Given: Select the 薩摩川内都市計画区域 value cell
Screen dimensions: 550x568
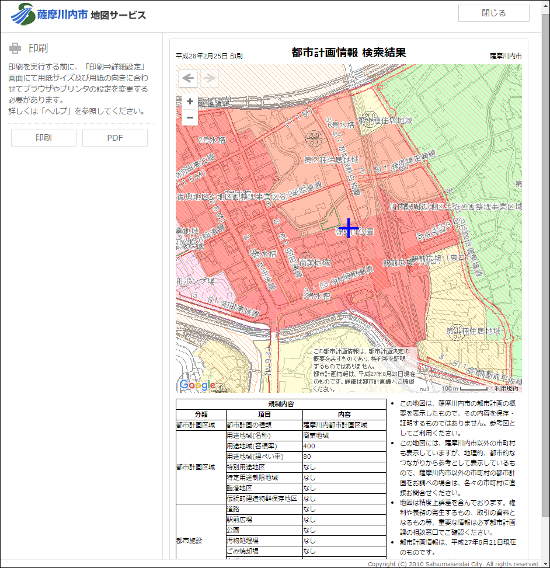Looking at the screenshot, I should pos(344,425).
